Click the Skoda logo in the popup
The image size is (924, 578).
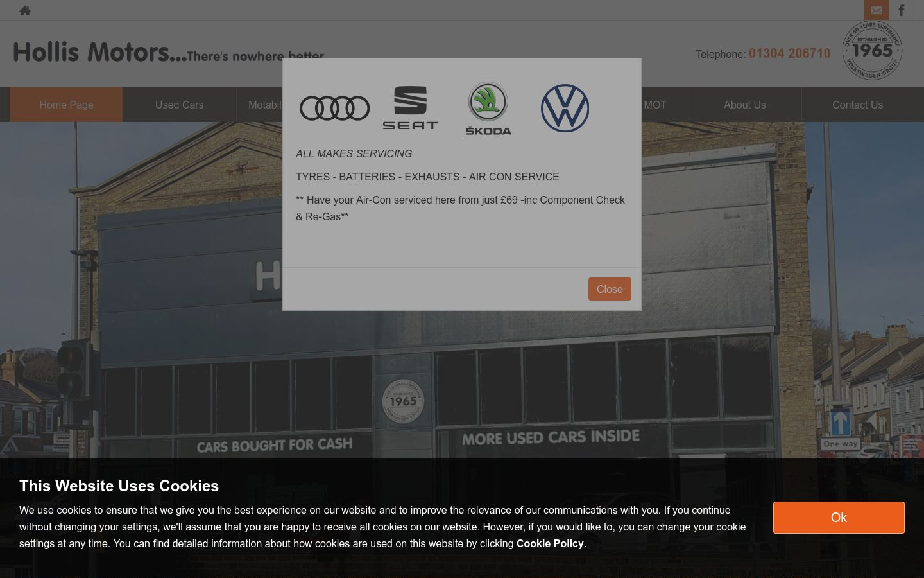click(488, 108)
